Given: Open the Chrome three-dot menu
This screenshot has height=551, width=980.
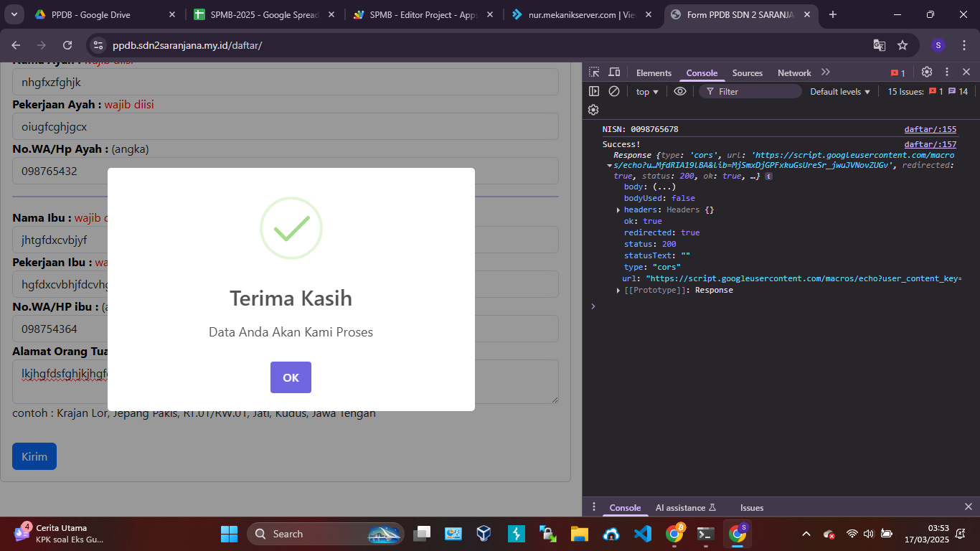Looking at the screenshot, I should [964, 45].
